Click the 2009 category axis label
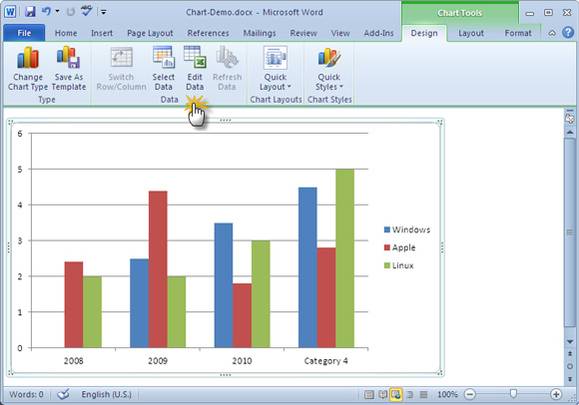The height and width of the screenshot is (405, 579). pyautogui.click(x=158, y=361)
